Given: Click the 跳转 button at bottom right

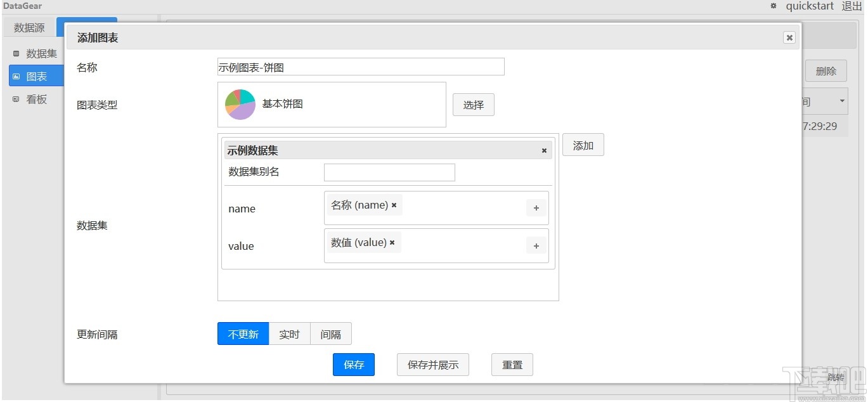Looking at the screenshot, I should [835, 377].
